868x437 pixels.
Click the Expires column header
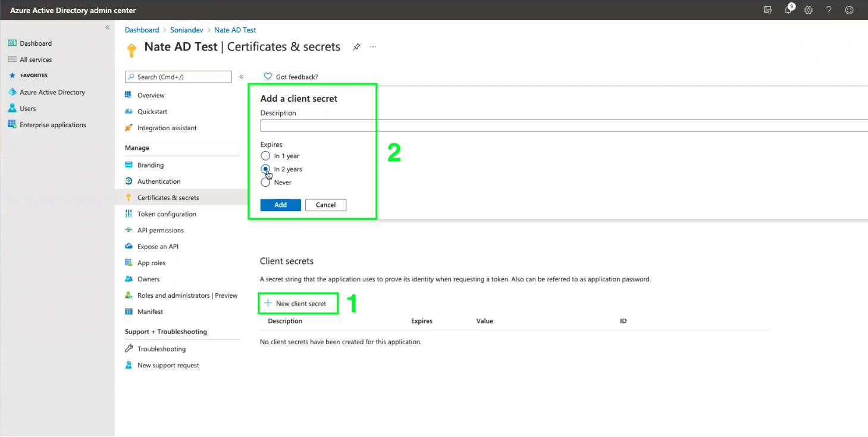[x=422, y=321]
